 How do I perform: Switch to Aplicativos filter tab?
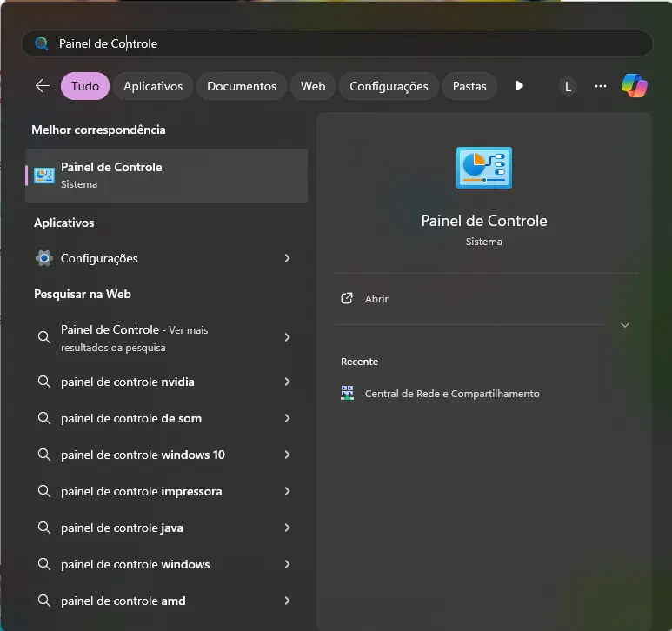[x=153, y=86]
